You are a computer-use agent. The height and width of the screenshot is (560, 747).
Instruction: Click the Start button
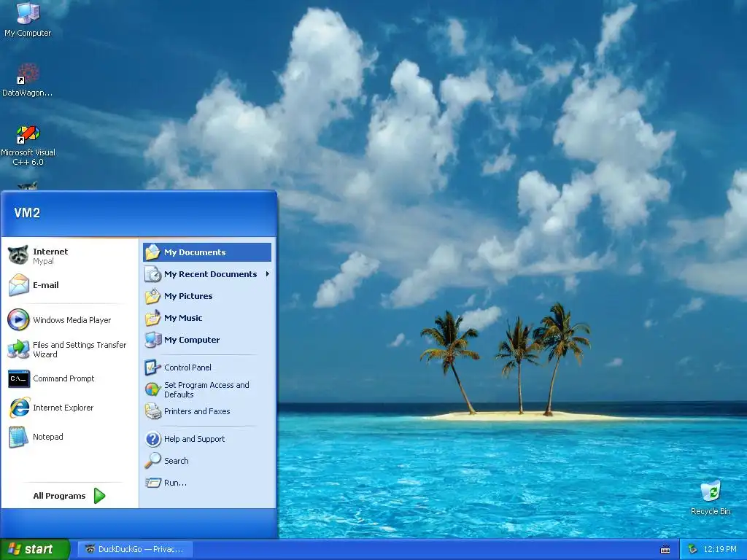pyautogui.click(x=35, y=549)
